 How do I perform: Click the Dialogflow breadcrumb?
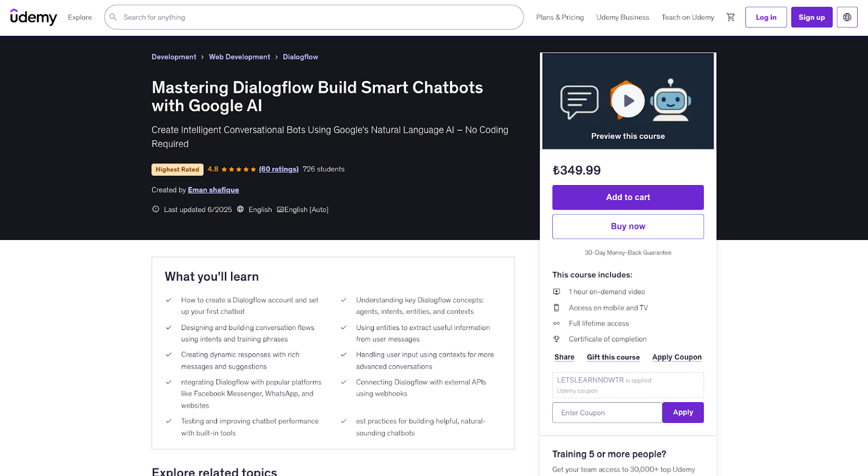301,57
